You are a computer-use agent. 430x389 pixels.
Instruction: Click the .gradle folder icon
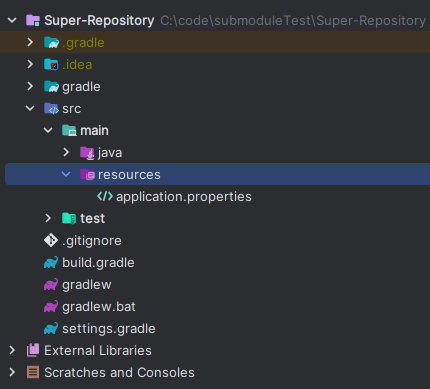coord(51,42)
